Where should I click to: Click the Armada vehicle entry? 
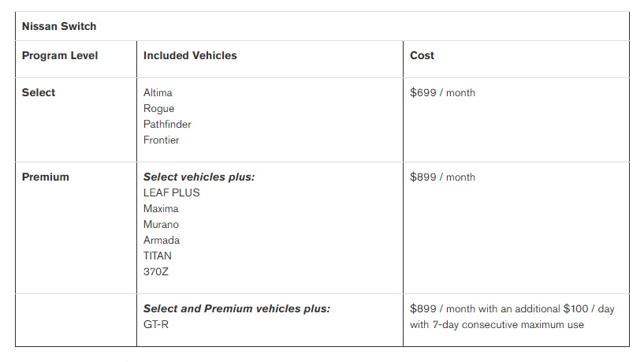(x=162, y=240)
